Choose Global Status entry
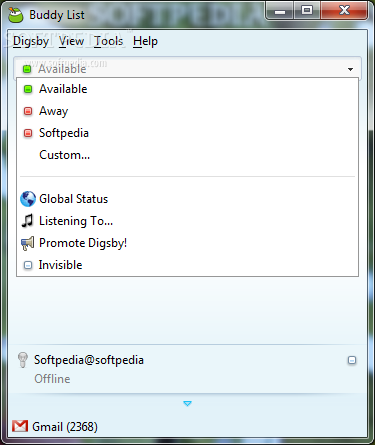Image resolution: width=375 pixels, height=445 pixels. tap(187, 199)
